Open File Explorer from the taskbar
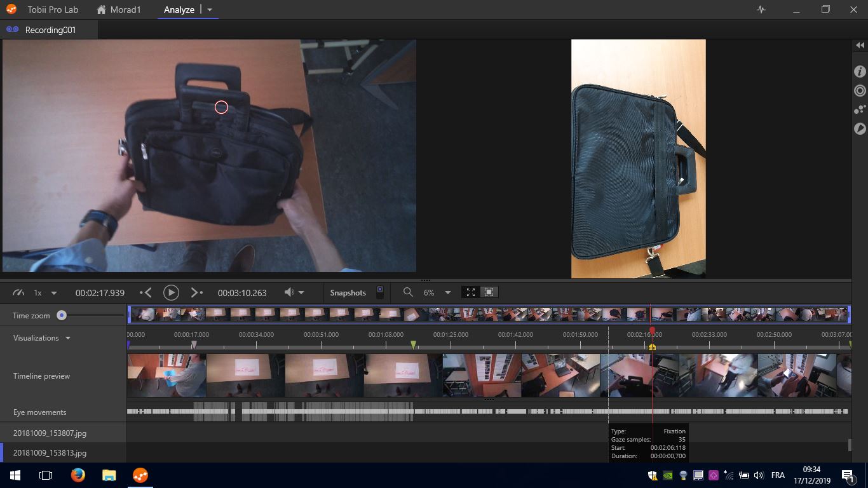Viewport: 868px width, 488px height. (109, 475)
